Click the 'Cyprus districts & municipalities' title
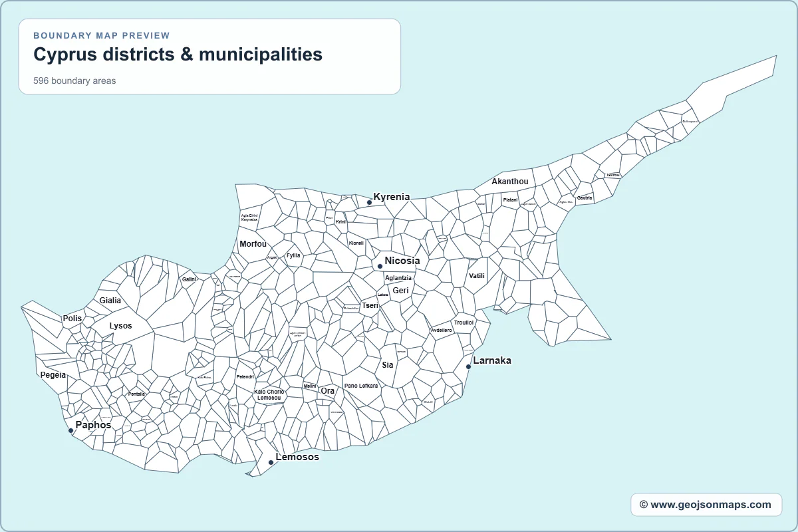This screenshot has width=798, height=532. (x=178, y=54)
